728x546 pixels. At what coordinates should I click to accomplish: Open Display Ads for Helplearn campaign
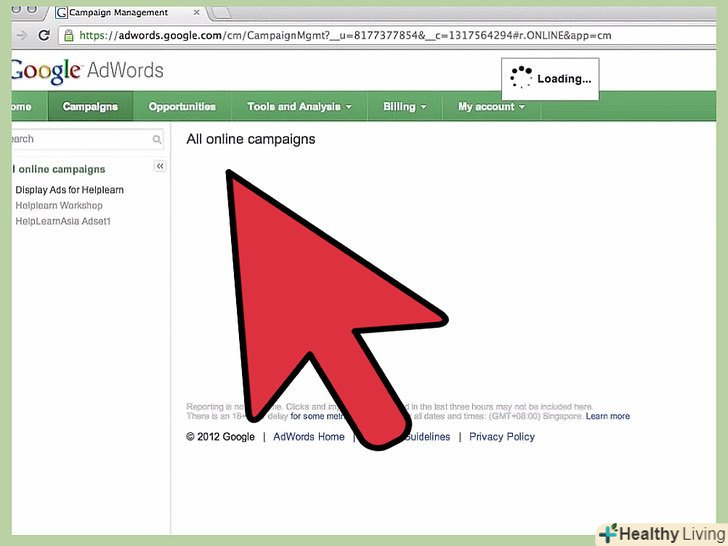coord(70,190)
